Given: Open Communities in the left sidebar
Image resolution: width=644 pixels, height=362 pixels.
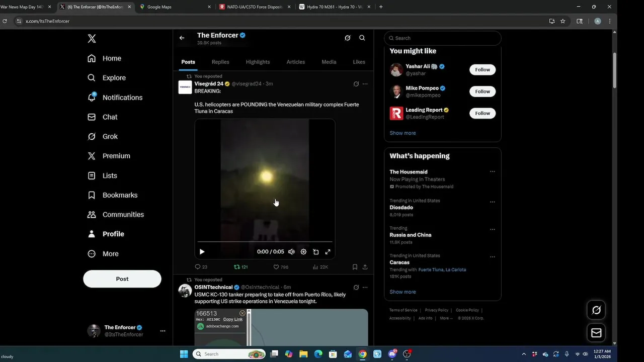Looking at the screenshot, I should pos(115,215).
